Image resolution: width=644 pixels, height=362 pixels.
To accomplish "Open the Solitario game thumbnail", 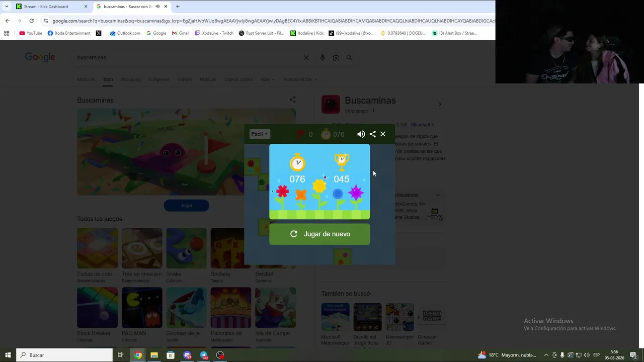I will 231,248.
